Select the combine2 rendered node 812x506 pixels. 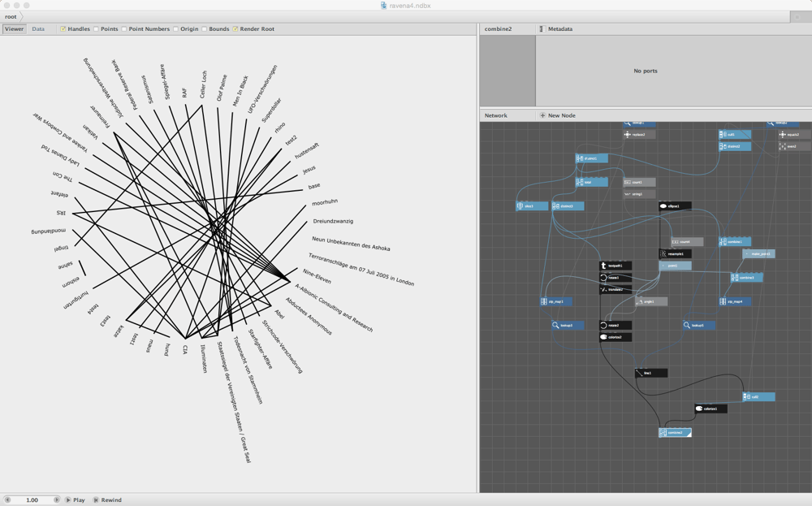coord(675,432)
